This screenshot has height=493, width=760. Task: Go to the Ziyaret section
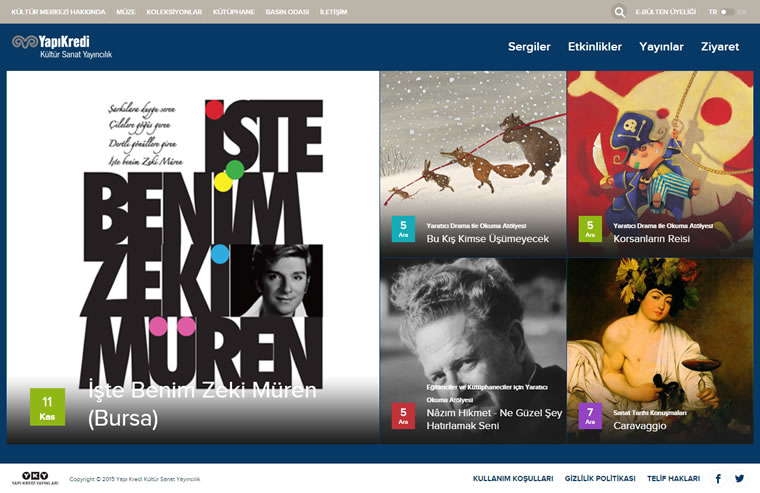pos(720,47)
